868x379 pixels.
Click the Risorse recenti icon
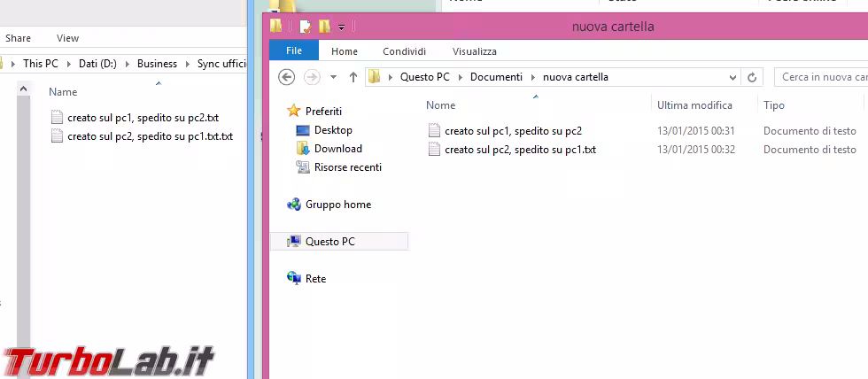(303, 167)
